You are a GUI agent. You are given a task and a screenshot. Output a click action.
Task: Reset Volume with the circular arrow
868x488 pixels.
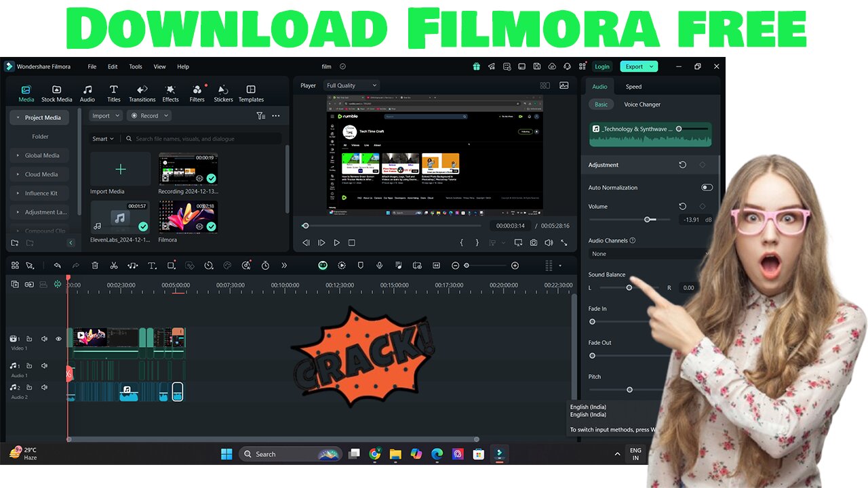(x=683, y=206)
